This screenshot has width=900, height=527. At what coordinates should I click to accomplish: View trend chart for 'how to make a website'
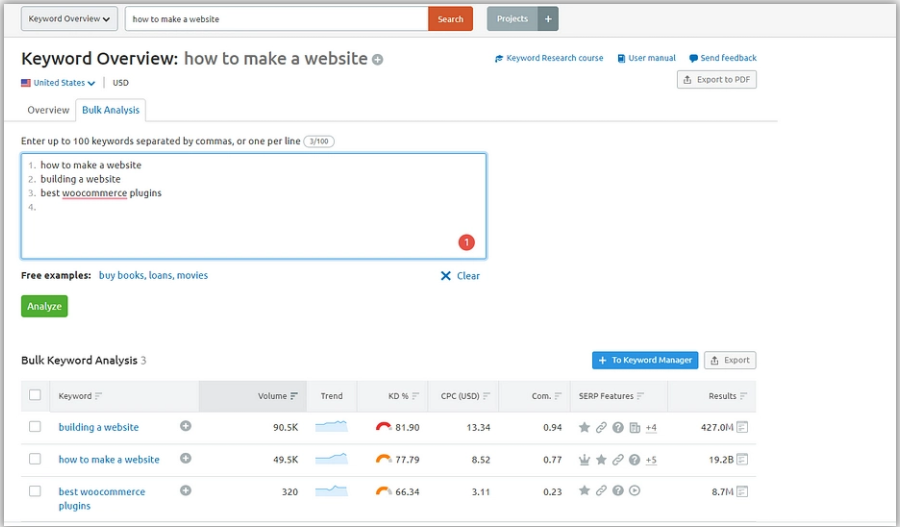tap(331, 458)
